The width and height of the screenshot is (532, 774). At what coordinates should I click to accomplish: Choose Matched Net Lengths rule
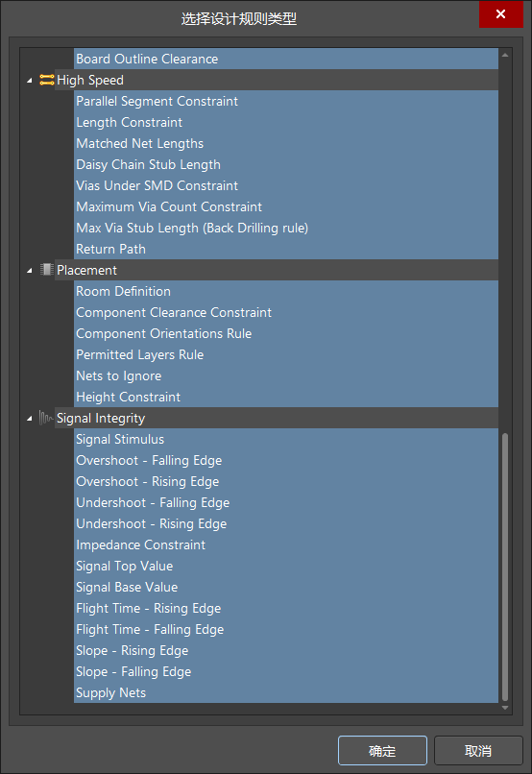click(x=286, y=143)
